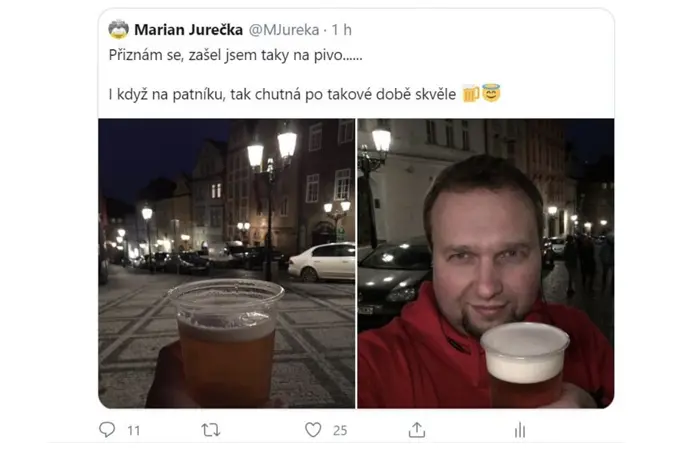
Task: Open the share upload arrow icon
Action: point(417,430)
